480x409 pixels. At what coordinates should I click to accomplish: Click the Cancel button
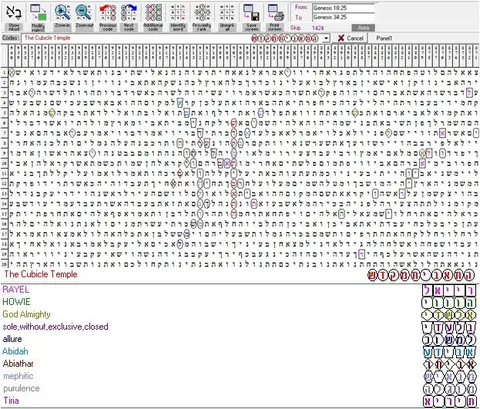350,38
